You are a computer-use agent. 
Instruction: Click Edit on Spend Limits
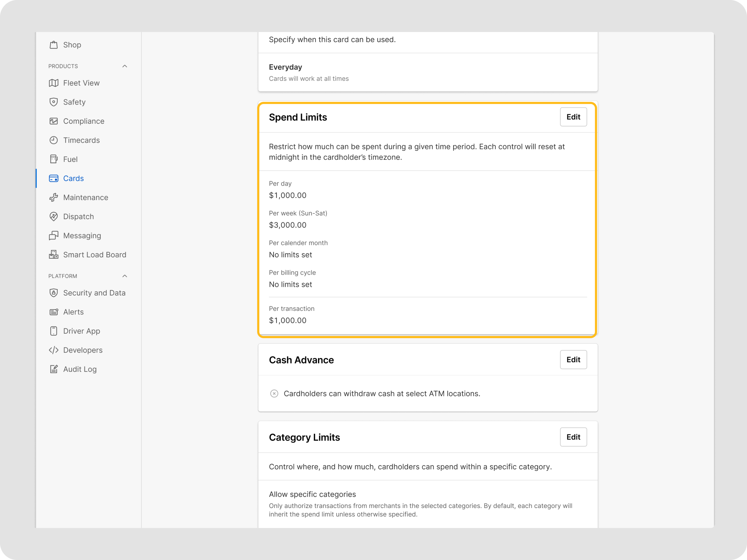pyautogui.click(x=573, y=117)
